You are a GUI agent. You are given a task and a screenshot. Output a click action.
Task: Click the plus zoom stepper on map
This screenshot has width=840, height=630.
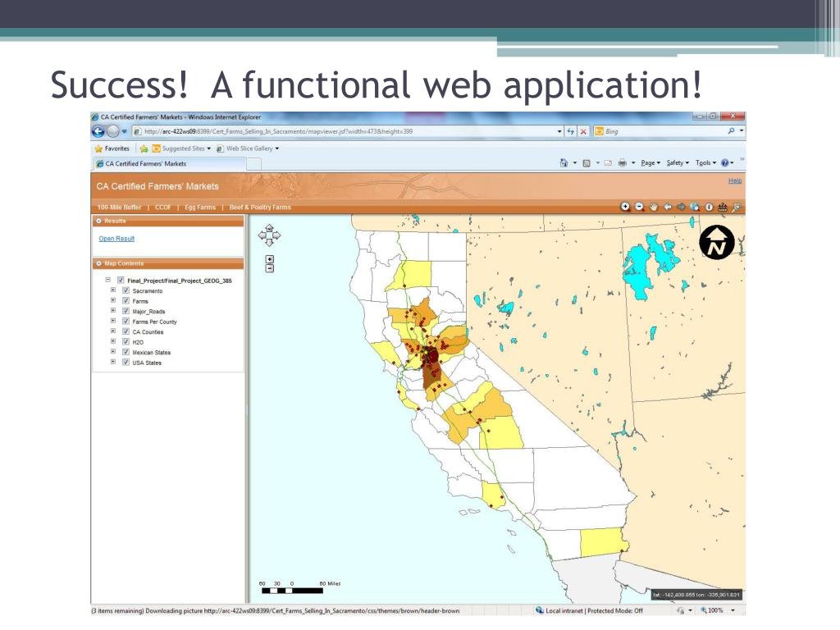pyautogui.click(x=269, y=259)
